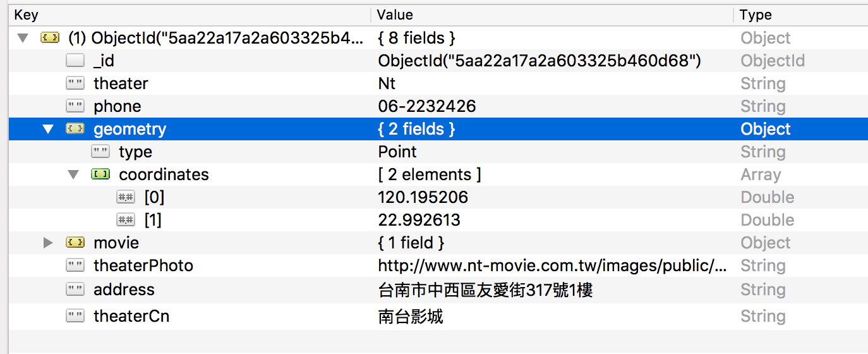Click the _id field icon
The width and height of the screenshot is (868, 354).
coord(75,61)
